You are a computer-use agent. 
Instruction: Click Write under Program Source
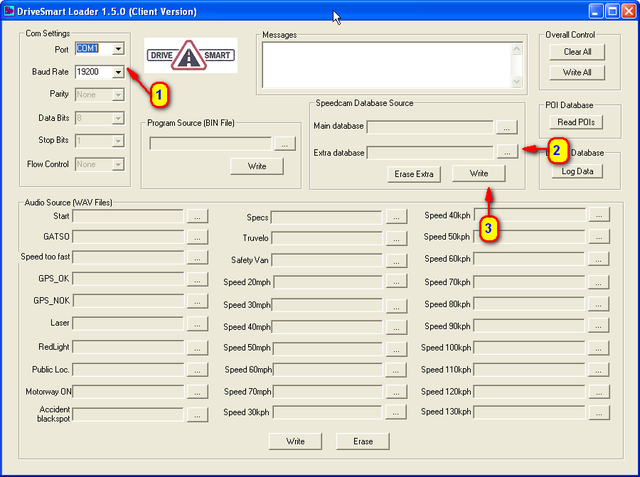point(257,166)
